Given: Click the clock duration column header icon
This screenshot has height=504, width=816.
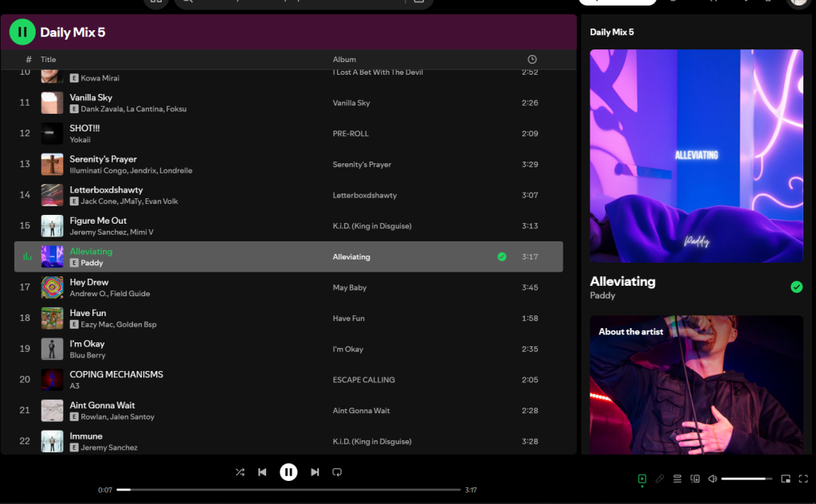Looking at the screenshot, I should pos(532,59).
